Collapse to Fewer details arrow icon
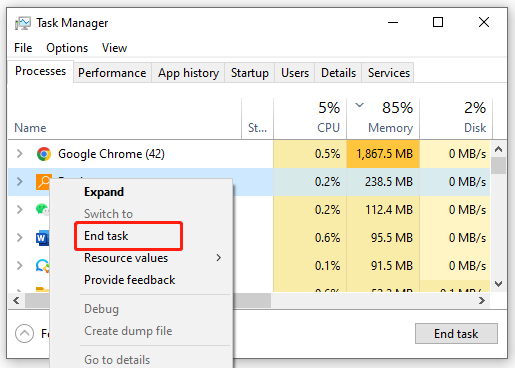The height and width of the screenshot is (368, 515). [x=24, y=333]
